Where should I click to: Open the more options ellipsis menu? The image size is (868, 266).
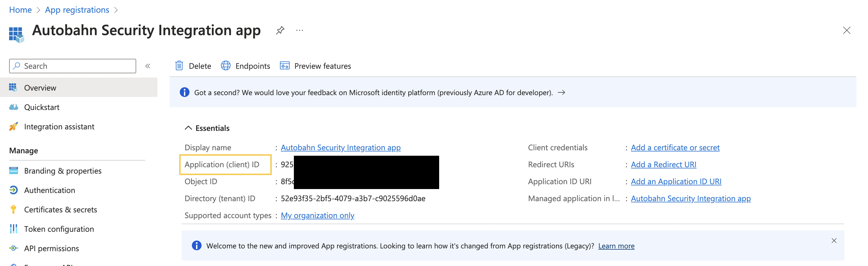tap(300, 30)
